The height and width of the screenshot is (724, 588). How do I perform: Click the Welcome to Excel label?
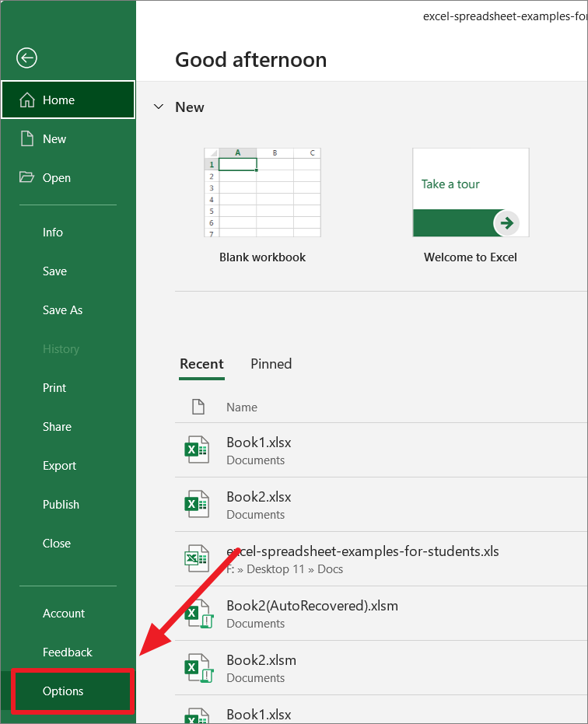(x=471, y=257)
